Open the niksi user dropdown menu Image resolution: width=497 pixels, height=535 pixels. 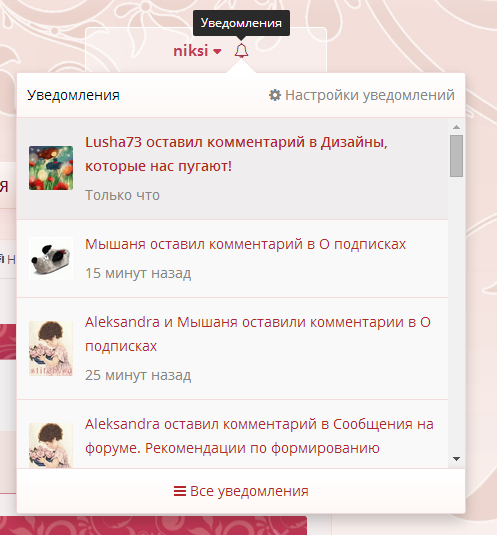pyautogui.click(x=197, y=51)
